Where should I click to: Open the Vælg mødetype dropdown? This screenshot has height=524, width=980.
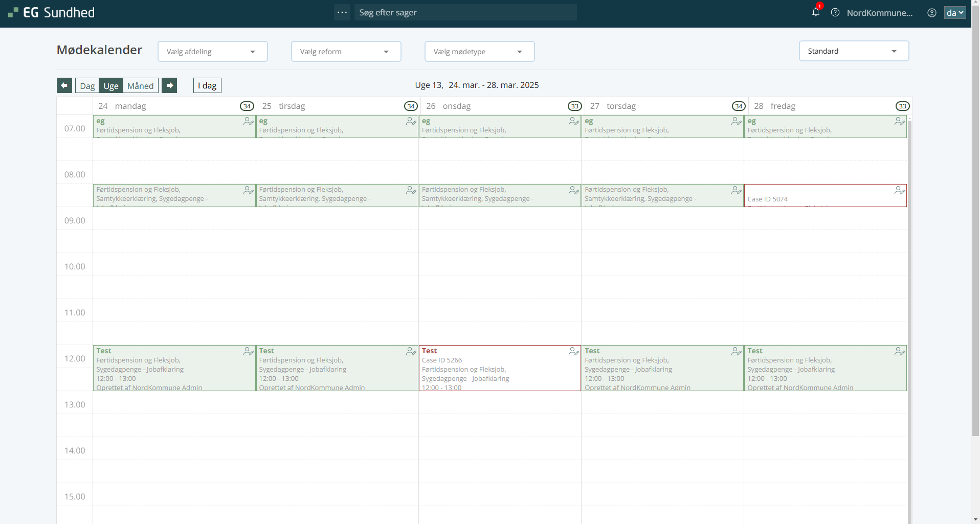point(479,52)
